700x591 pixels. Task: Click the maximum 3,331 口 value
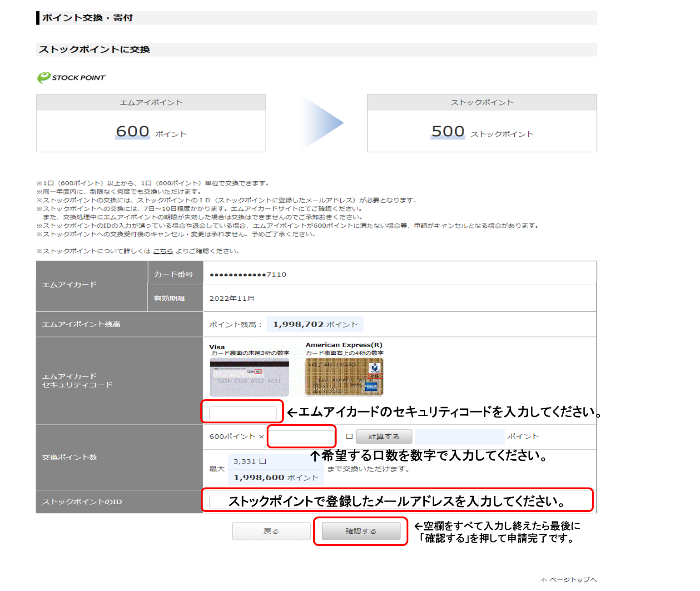click(x=250, y=462)
